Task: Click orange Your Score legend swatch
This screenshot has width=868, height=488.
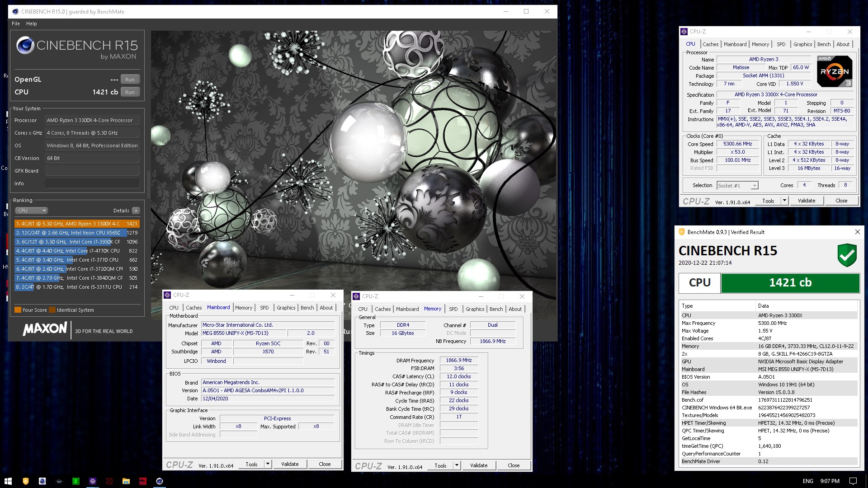Action: 18,310
